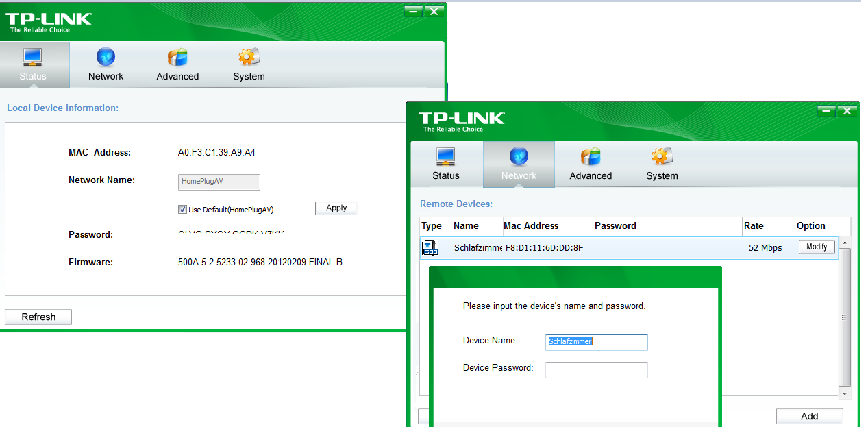Click the Network Name field HomePlugAV
This screenshot has width=868, height=427.
coord(219,182)
